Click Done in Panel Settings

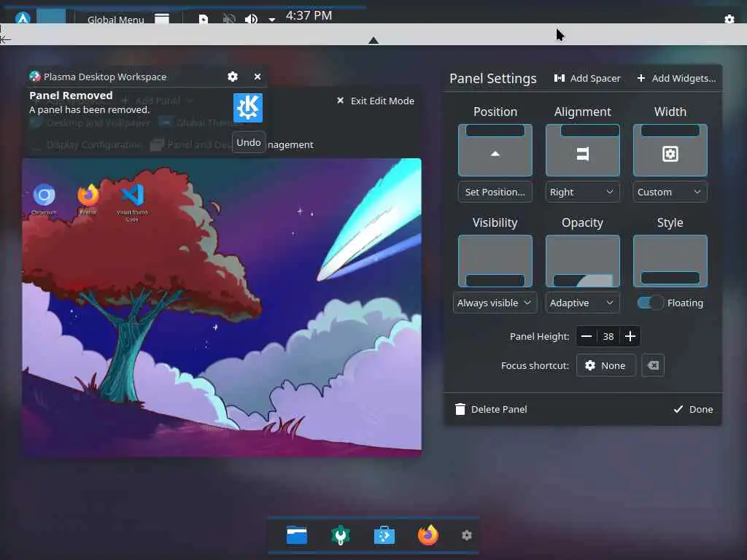coord(694,409)
